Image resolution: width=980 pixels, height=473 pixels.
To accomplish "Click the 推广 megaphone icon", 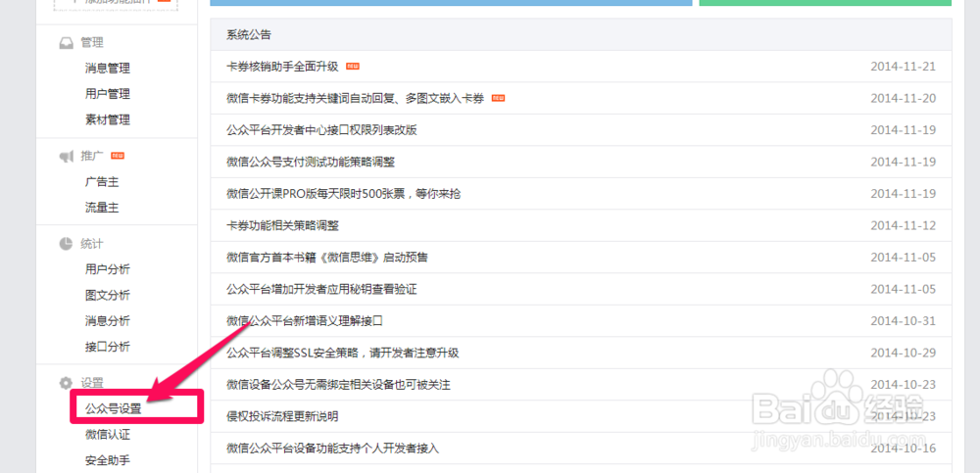I will pyautogui.click(x=66, y=157).
